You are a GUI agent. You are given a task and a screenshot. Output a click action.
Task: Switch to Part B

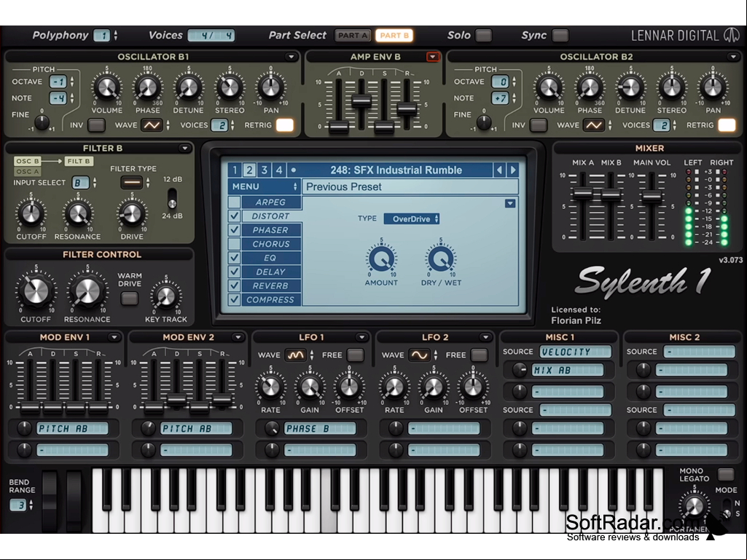394,35
